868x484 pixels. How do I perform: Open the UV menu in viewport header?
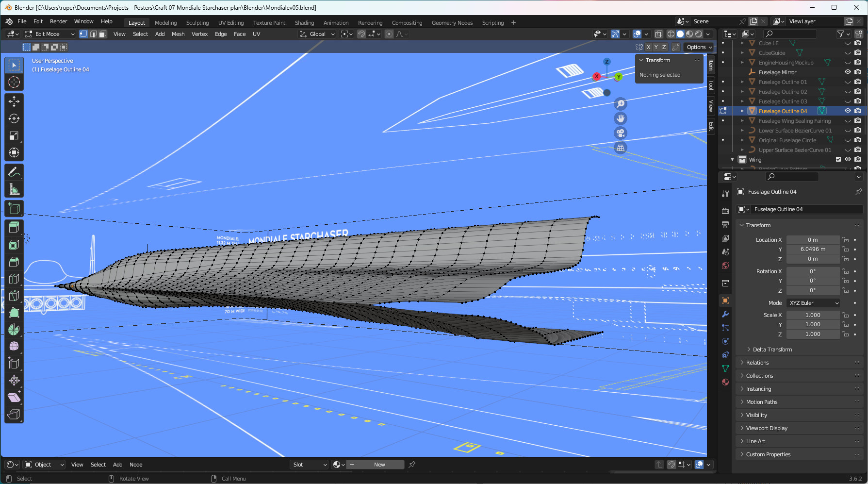coord(256,34)
